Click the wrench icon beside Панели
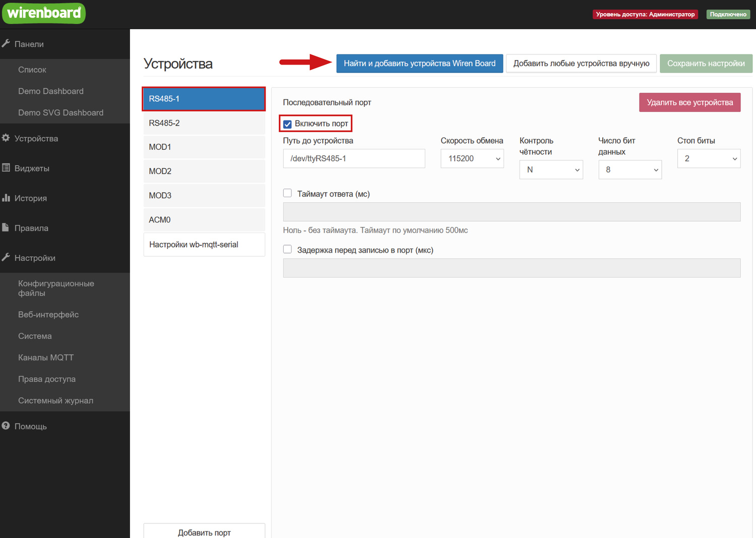The image size is (756, 538). pyautogui.click(x=6, y=44)
